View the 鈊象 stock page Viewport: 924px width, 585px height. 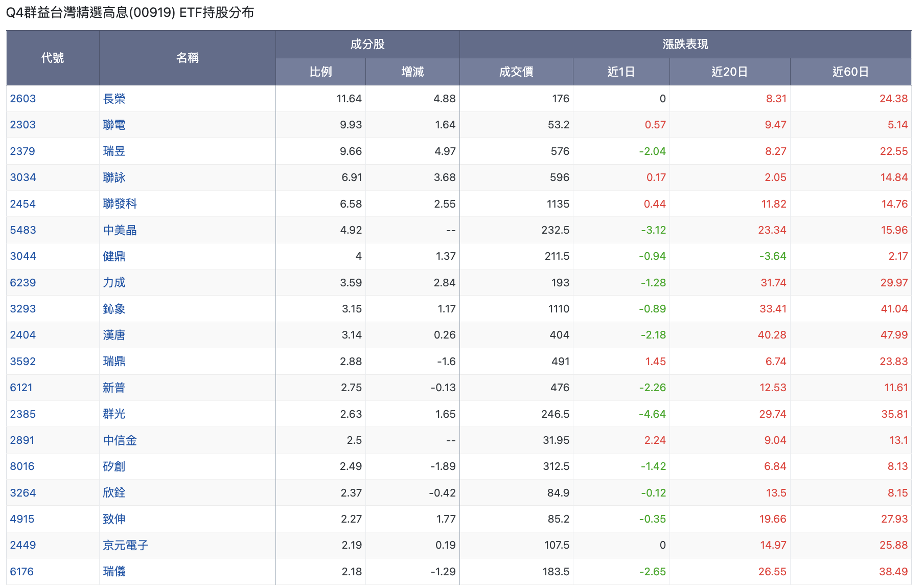tap(113, 309)
